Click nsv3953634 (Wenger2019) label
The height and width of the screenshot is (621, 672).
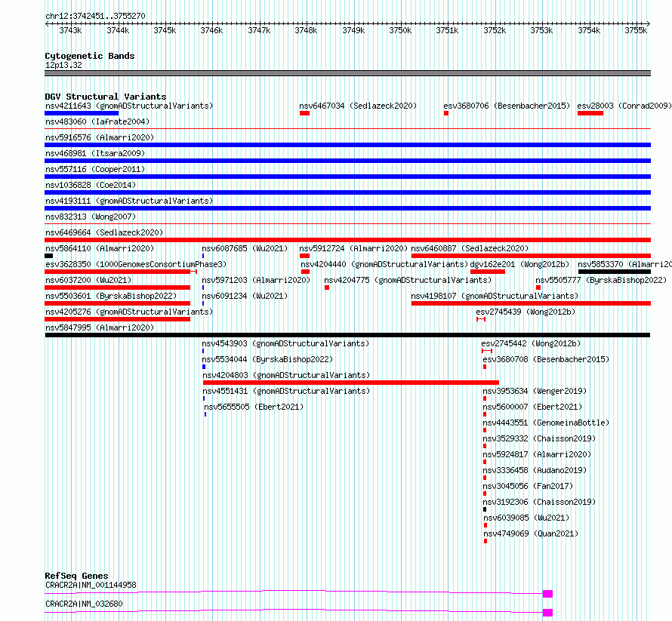[535, 391]
